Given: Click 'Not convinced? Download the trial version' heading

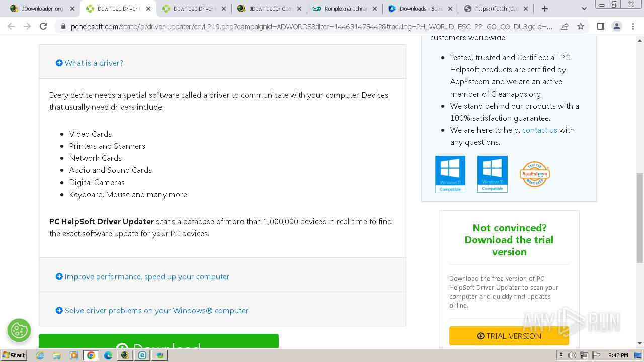Looking at the screenshot, I should click(509, 240).
